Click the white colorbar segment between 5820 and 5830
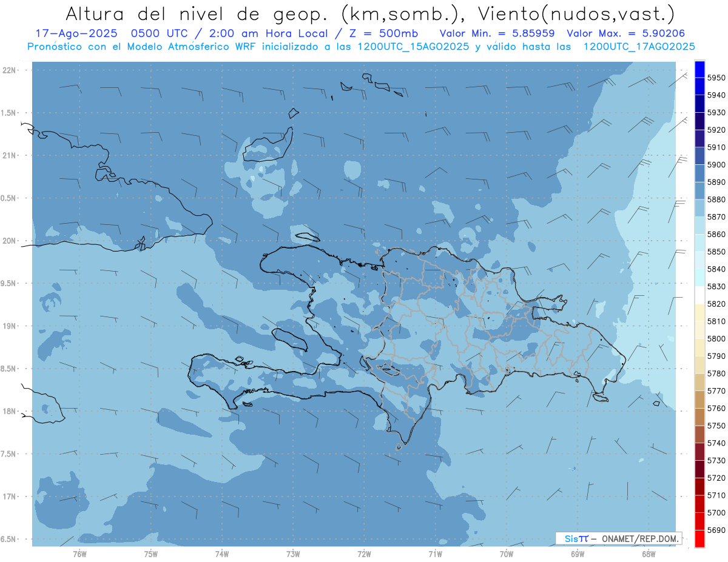Screen dimensions: 728x562 [x=699, y=295]
